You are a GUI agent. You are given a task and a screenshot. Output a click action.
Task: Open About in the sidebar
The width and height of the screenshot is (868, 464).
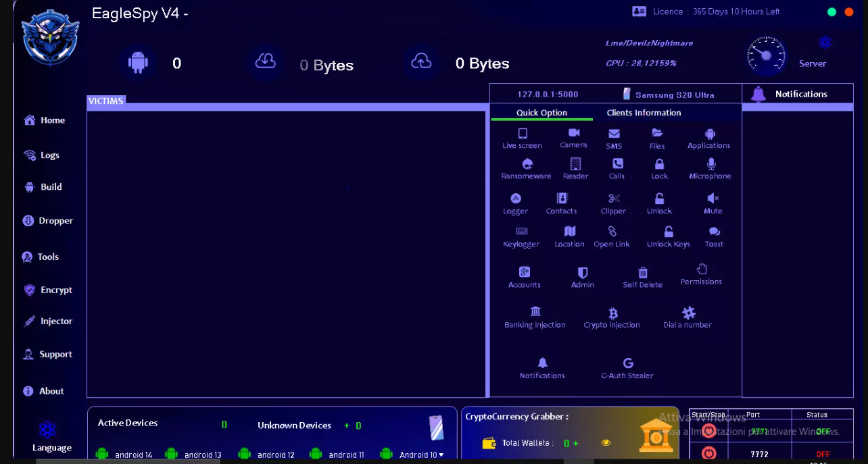pos(43,391)
